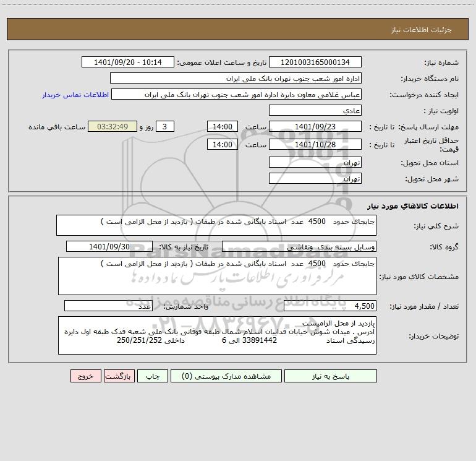The height and width of the screenshot is (461, 476).
Task: Click the 'تعداد / مقدار مورد نیاز:' label
Action: [x=424, y=307]
